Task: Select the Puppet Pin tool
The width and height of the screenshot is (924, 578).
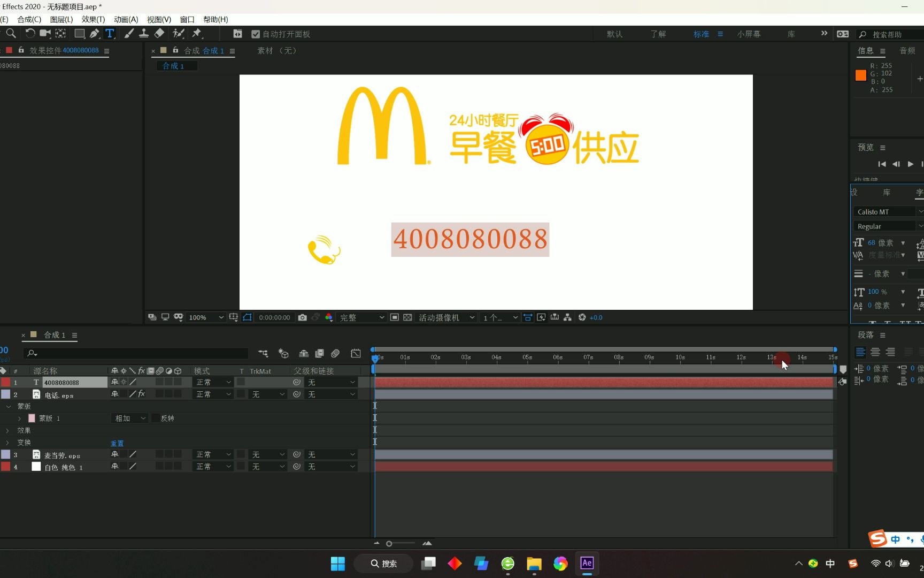Action: coord(197,33)
